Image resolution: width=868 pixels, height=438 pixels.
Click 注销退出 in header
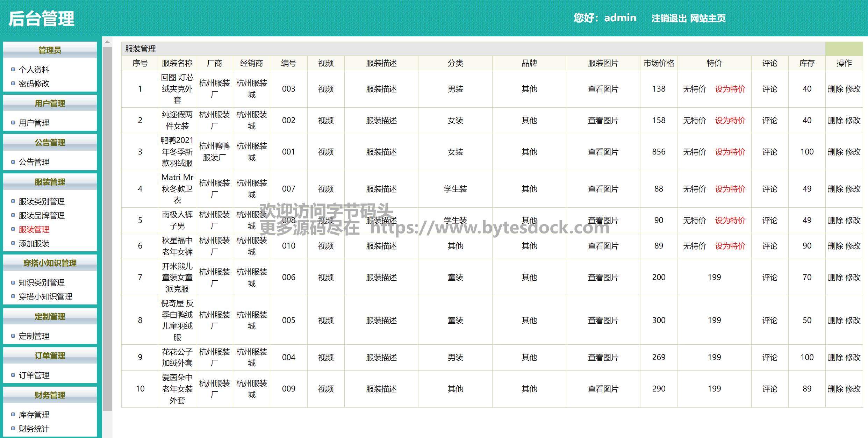tap(669, 18)
